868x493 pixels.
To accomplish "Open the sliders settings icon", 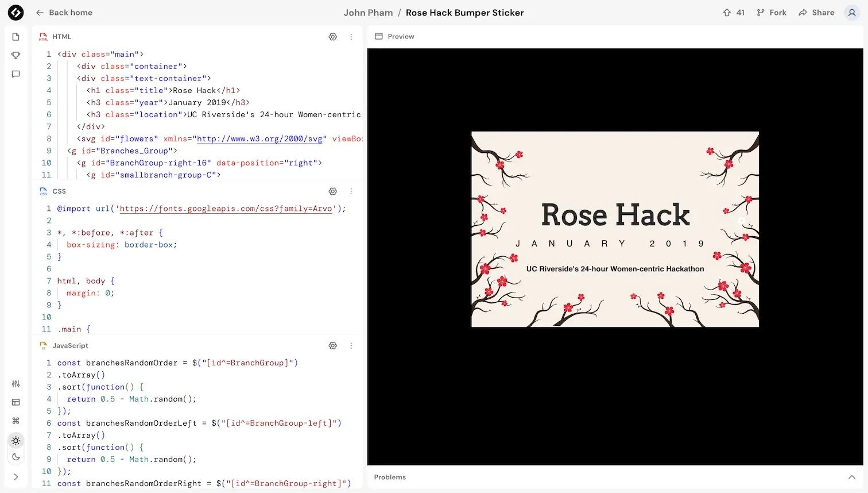I will coord(16,384).
